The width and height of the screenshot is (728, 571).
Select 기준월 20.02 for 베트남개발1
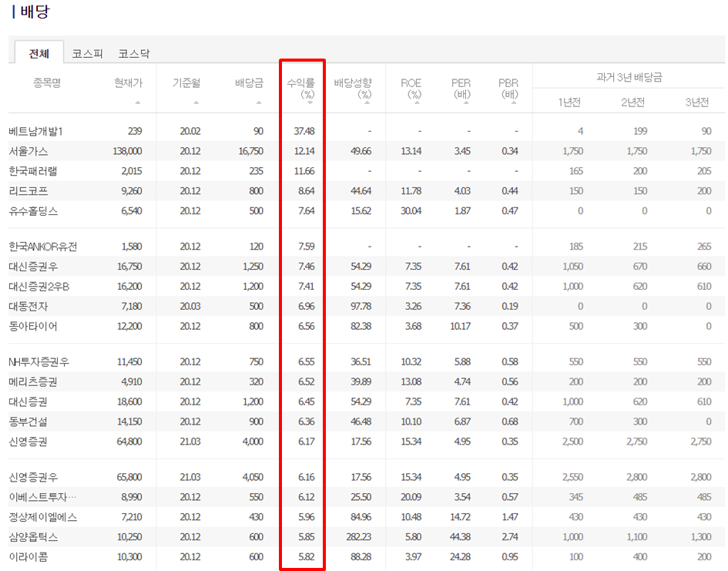click(190, 131)
